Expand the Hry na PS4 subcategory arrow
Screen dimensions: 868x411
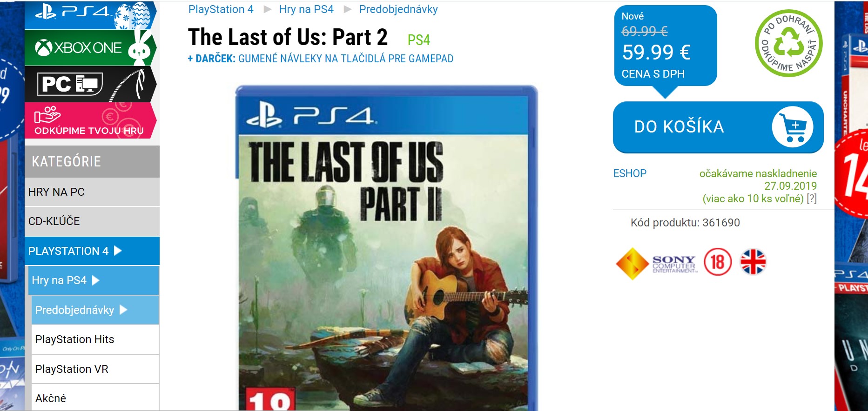(96, 280)
